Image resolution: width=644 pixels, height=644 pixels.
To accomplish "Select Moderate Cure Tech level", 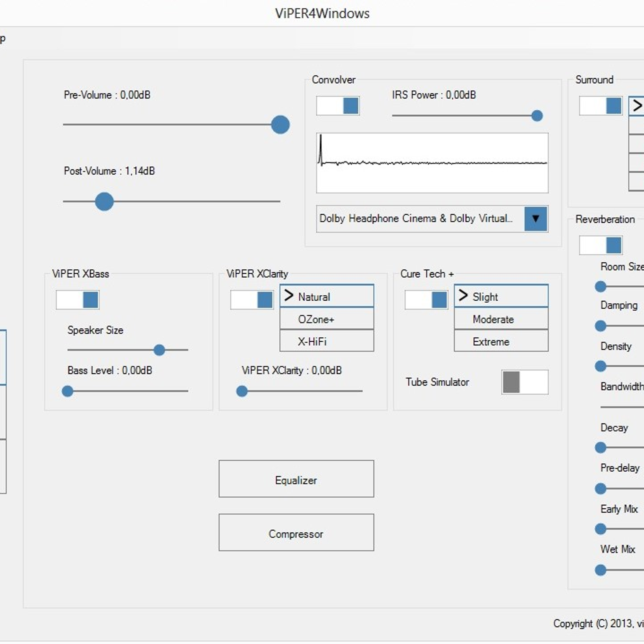I will [x=501, y=319].
